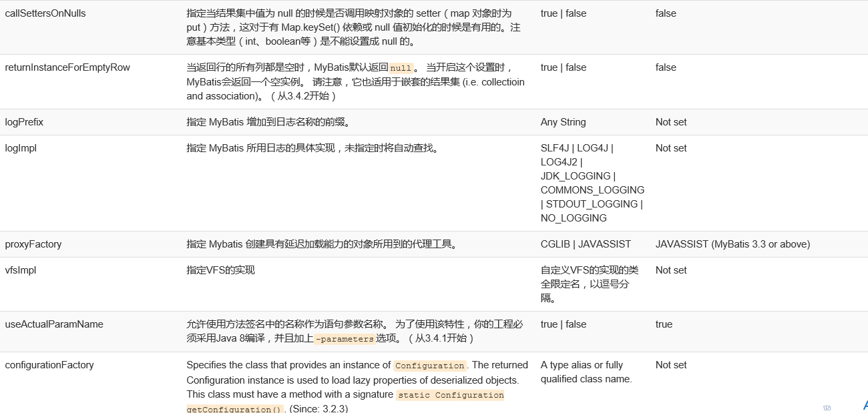Click the callSettersOnNulls description text
The width and height of the screenshot is (868, 413).
pyautogui.click(x=353, y=27)
